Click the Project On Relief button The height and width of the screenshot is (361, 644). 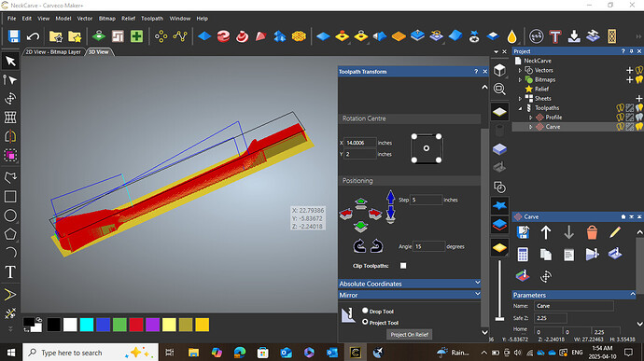tap(410, 334)
